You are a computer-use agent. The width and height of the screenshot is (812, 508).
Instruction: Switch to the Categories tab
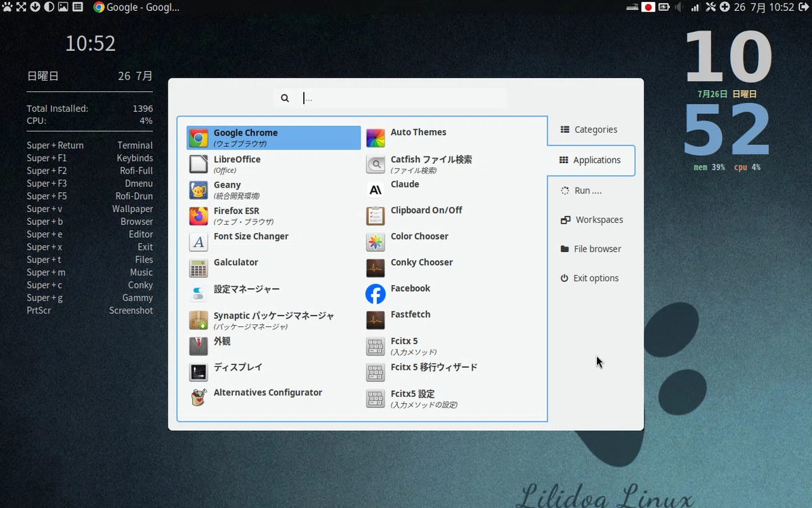coord(589,129)
